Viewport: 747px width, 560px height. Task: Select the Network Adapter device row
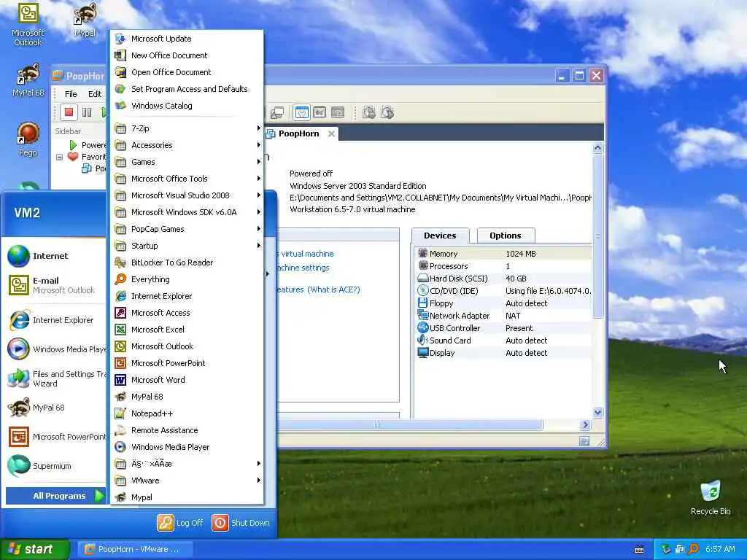[503, 316]
